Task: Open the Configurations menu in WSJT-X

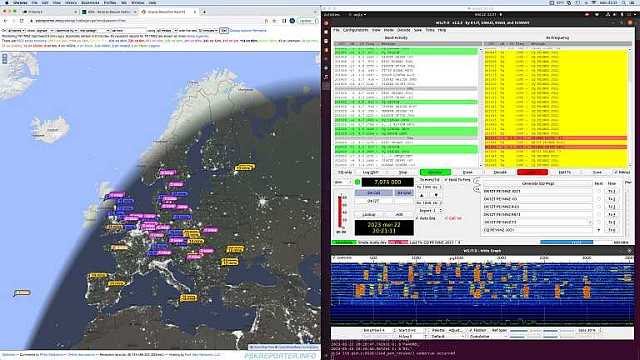Action: 356,30
